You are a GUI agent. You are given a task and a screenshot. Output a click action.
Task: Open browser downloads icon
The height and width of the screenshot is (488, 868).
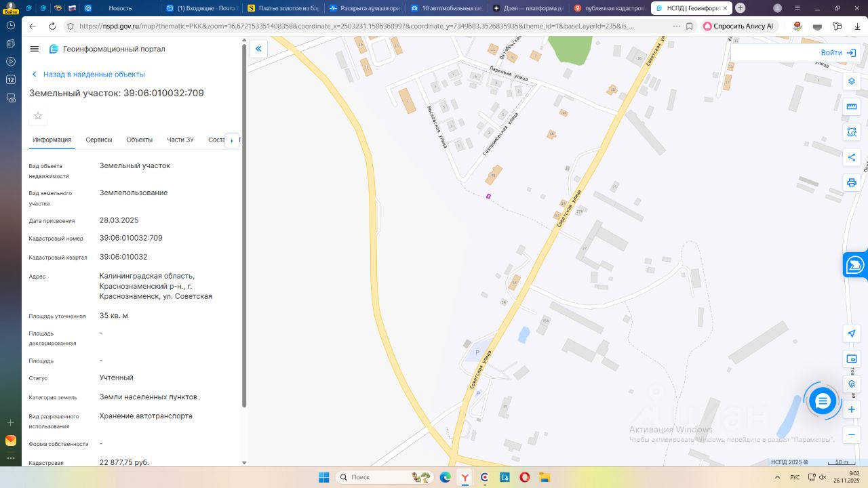point(858,26)
